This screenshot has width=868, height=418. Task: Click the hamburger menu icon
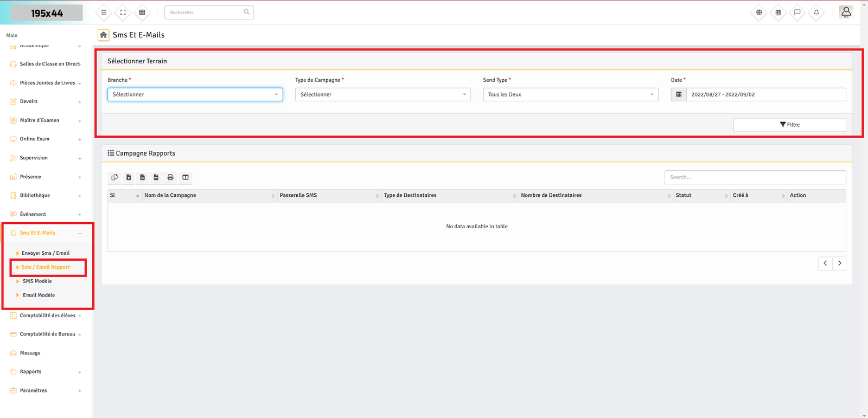coord(104,12)
